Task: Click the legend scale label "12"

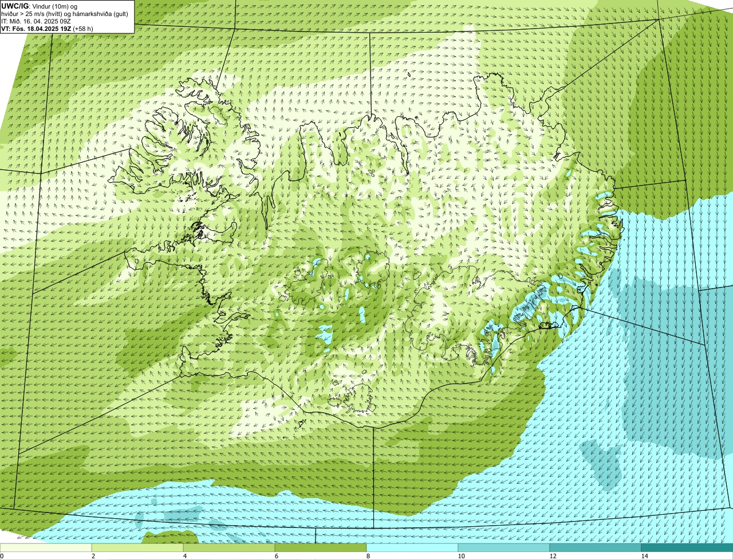Action: (553, 556)
